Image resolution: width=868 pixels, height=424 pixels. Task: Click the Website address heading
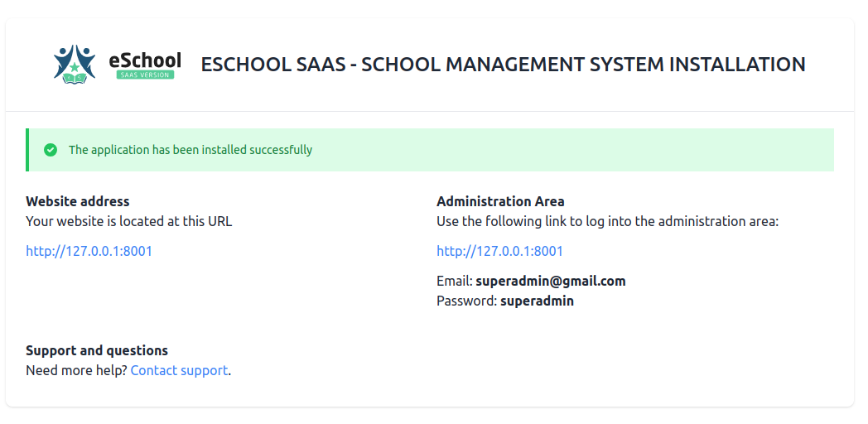pos(78,201)
